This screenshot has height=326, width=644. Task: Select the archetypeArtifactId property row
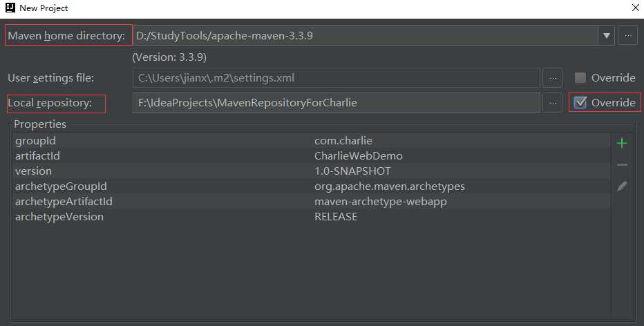pos(312,202)
